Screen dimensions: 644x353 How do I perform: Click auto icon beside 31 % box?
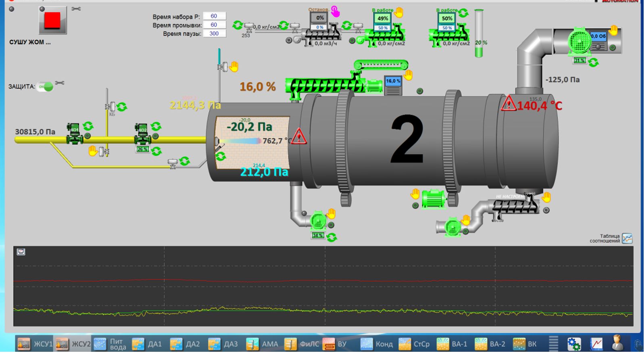[593, 63]
